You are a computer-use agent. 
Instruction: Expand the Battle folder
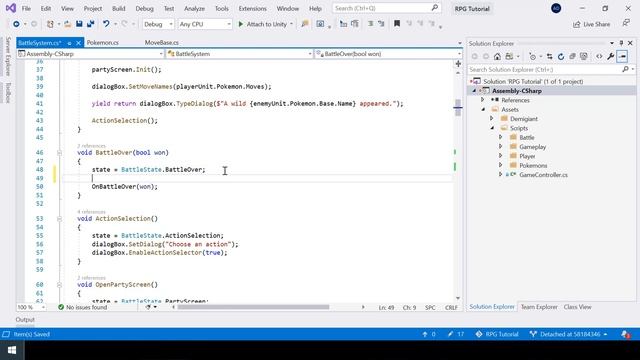[x=501, y=138]
